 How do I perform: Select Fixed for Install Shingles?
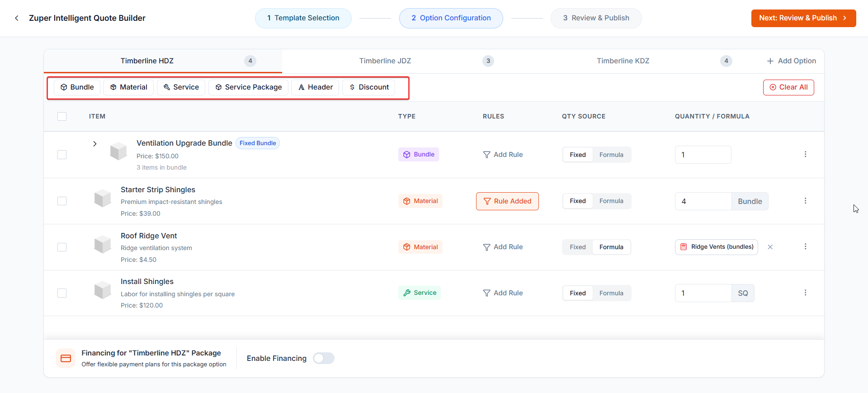coord(578,293)
